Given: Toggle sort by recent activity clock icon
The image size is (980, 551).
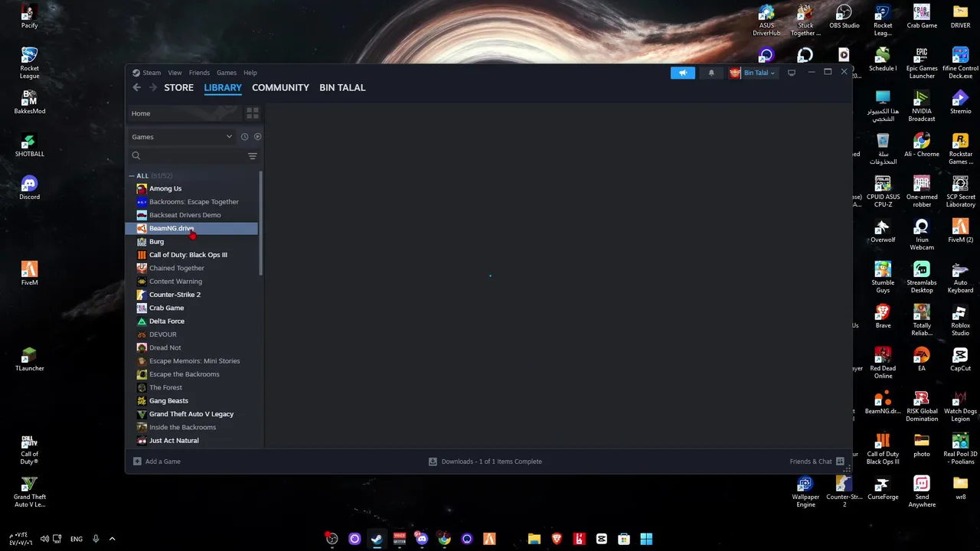Looking at the screenshot, I should pyautogui.click(x=245, y=137).
